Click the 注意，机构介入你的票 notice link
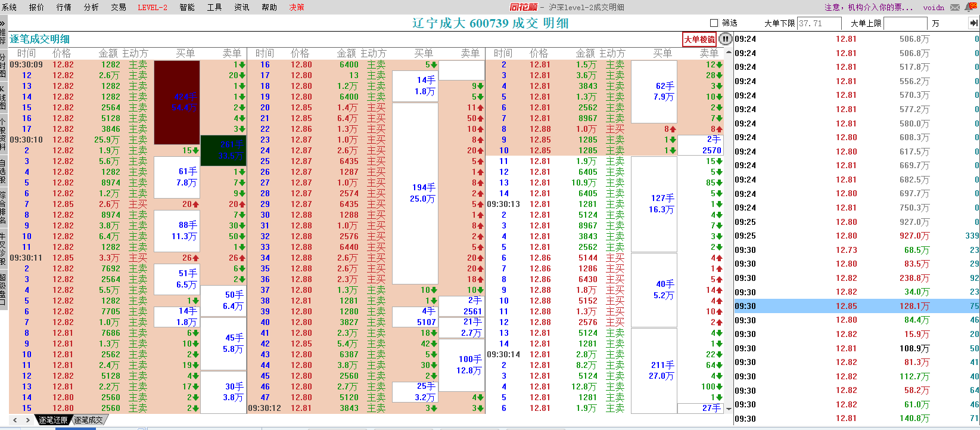 pyautogui.click(x=868, y=7)
